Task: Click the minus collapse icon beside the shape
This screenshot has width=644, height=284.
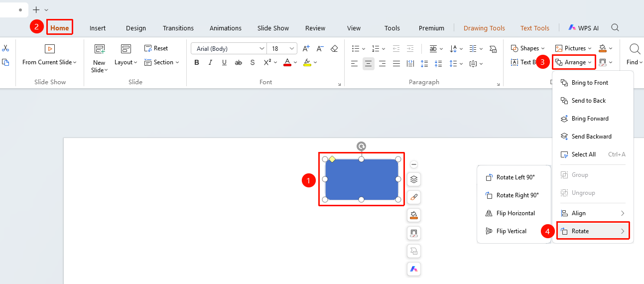Action: [x=414, y=164]
